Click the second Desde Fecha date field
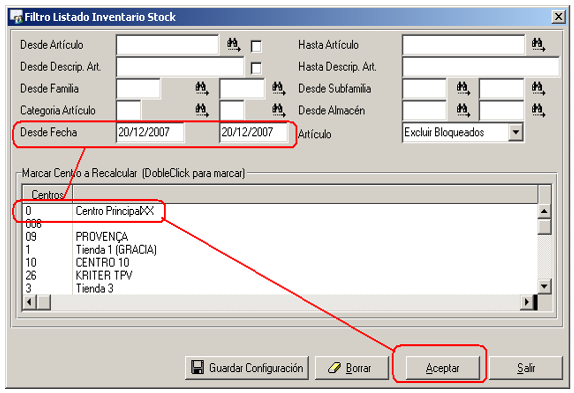The image size is (574, 393). (x=254, y=132)
